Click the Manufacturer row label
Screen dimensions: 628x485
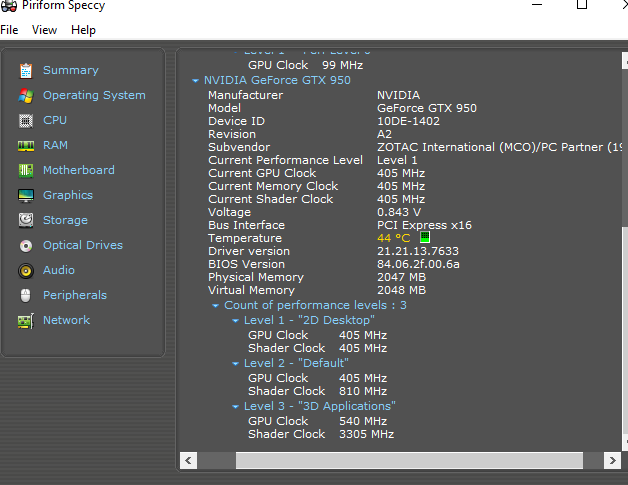(x=246, y=95)
